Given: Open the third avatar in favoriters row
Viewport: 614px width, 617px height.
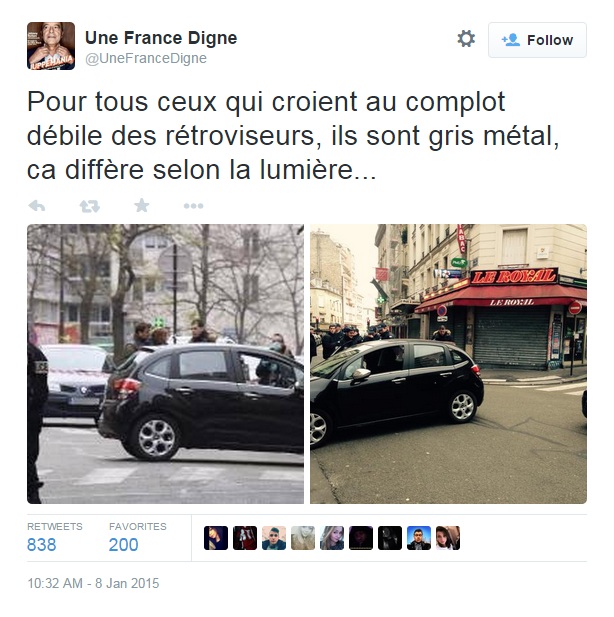Looking at the screenshot, I should 274,538.
